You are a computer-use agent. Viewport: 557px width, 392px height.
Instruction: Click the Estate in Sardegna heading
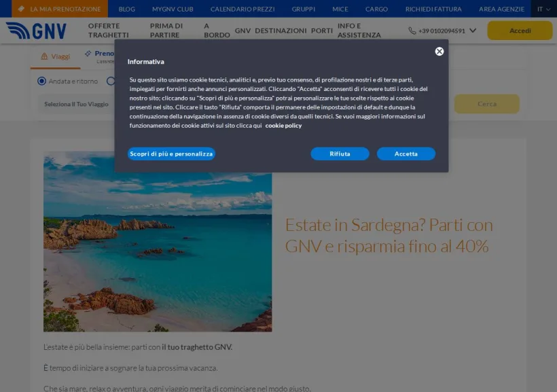389,236
